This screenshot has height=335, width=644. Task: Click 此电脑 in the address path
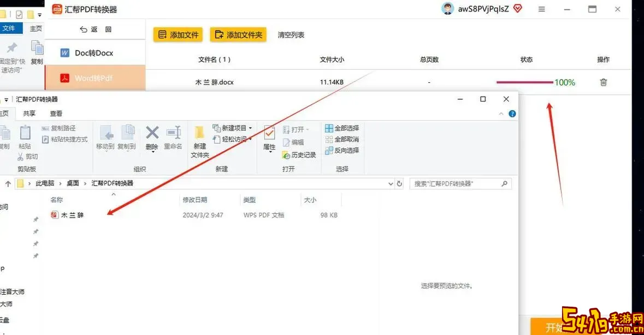(45, 183)
